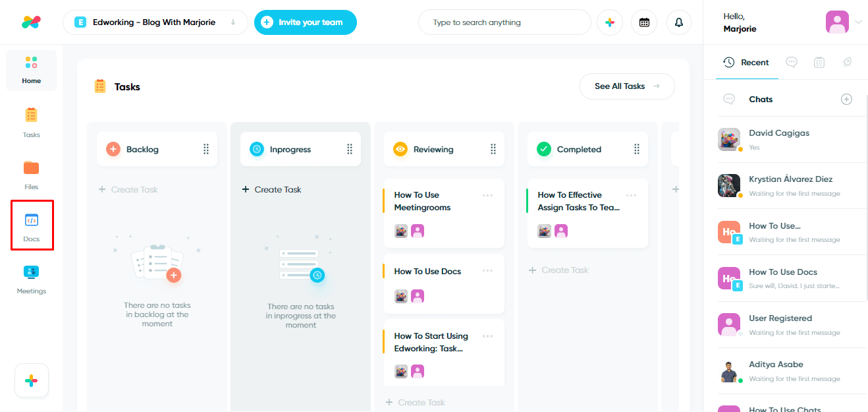The height and width of the screenshot is (412, 868).
Task: Create Task at bottom of Reviewing column
Action: pyautogui.click(x=416, y=403)
